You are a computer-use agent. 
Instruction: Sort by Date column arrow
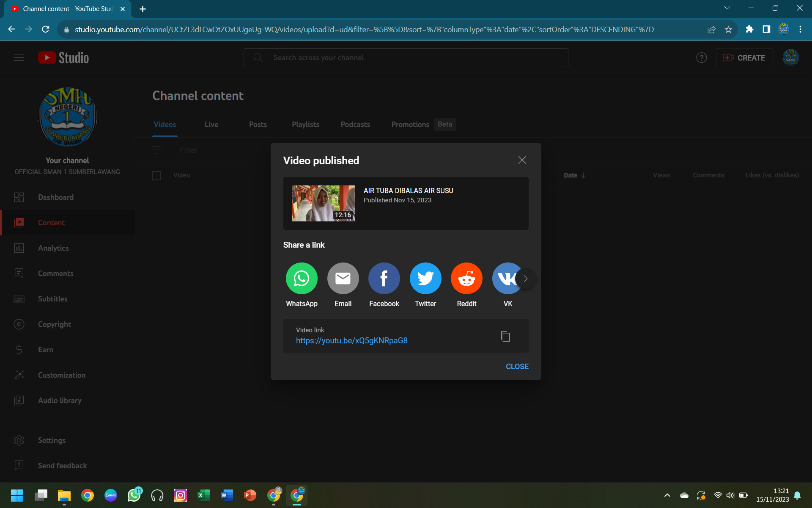pyautogui.click(x=584, y=175)
